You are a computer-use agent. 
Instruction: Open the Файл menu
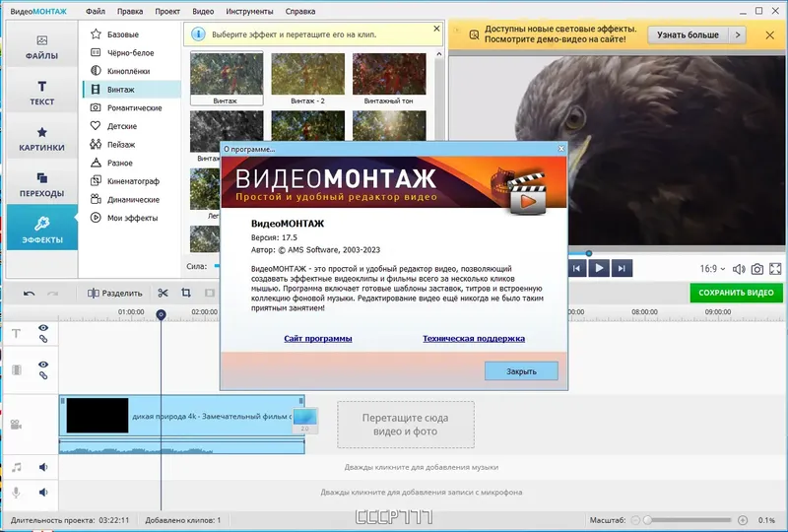tap(96, 11)
